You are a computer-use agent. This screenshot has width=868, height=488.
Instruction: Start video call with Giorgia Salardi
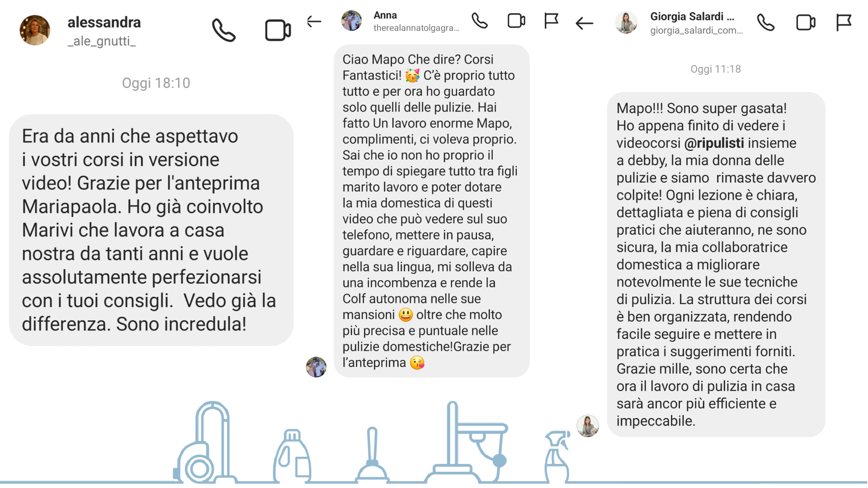[x=806, y=22]
